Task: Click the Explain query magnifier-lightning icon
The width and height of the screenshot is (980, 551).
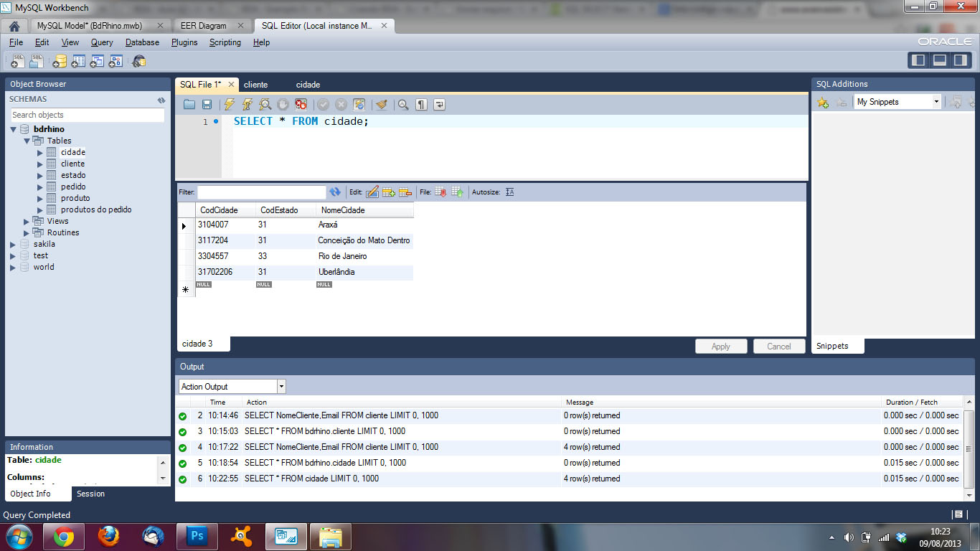Action: 265,105
